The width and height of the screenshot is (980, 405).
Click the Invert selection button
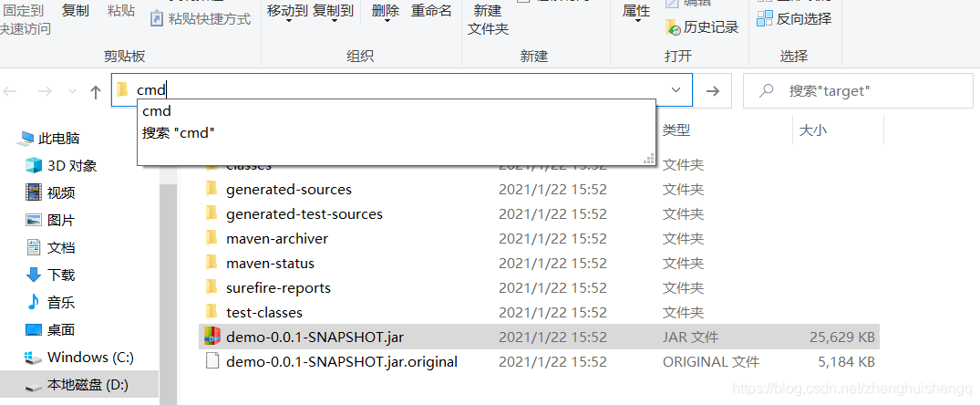[x=794, y=19]
